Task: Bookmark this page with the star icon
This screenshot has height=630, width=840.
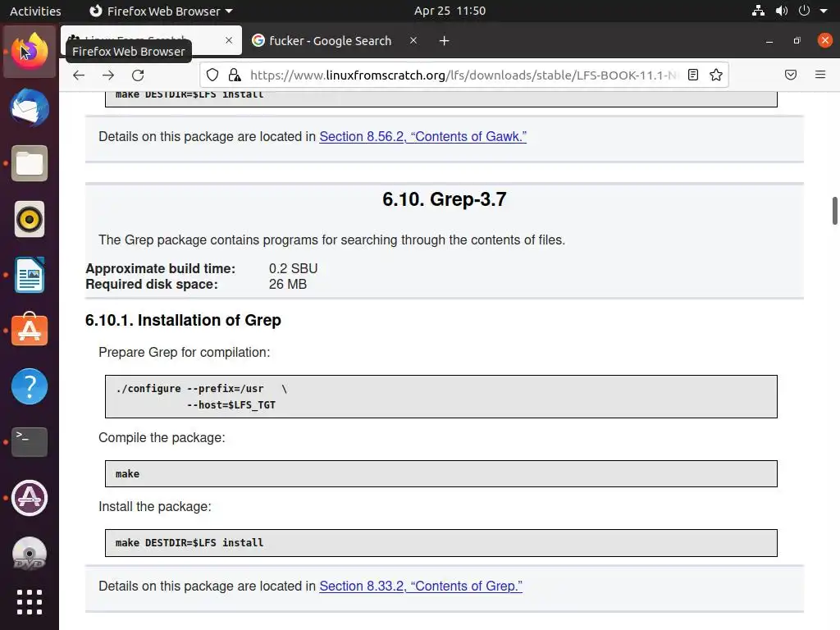Action: tap(716, 75)
